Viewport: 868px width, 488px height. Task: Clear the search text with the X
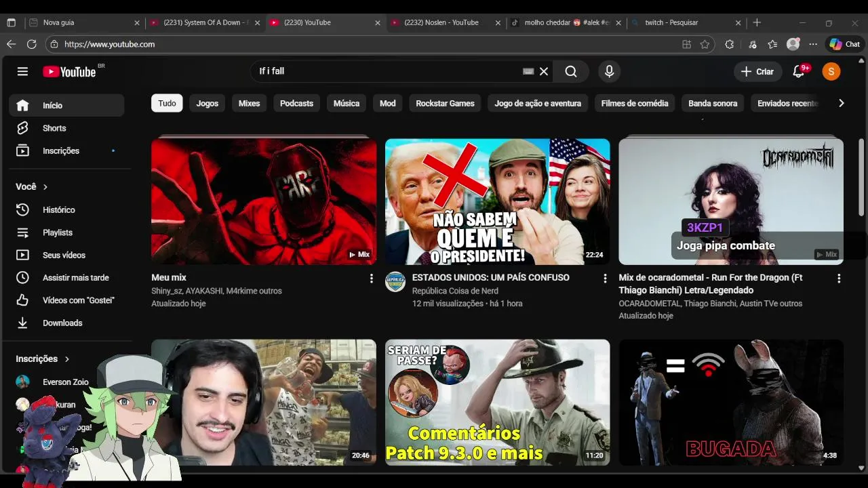point(543,71)
